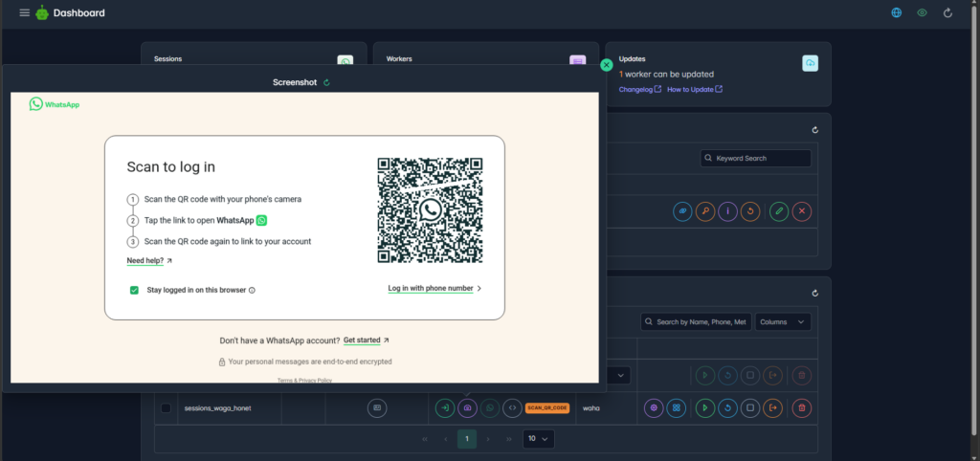This screenshot has height=461, width=980.
Task: Refresh the screenshot beside the Screenshot title
Action: [326, 82]
